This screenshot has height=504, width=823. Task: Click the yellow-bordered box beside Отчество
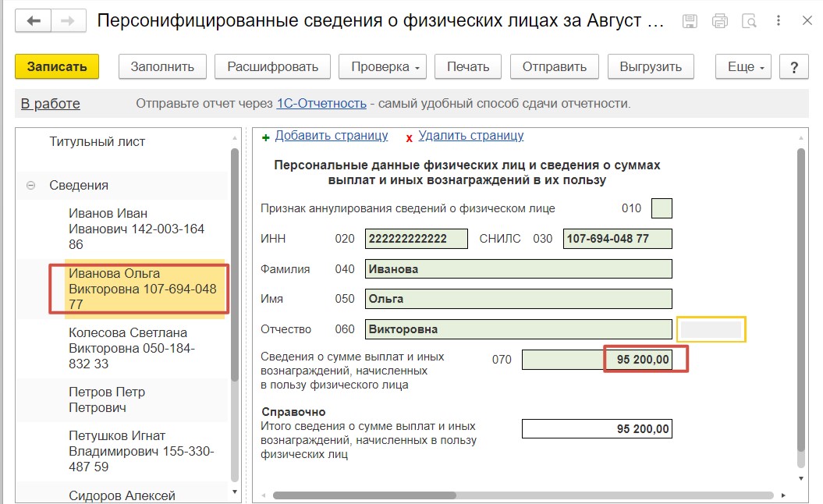coord(711,329)
